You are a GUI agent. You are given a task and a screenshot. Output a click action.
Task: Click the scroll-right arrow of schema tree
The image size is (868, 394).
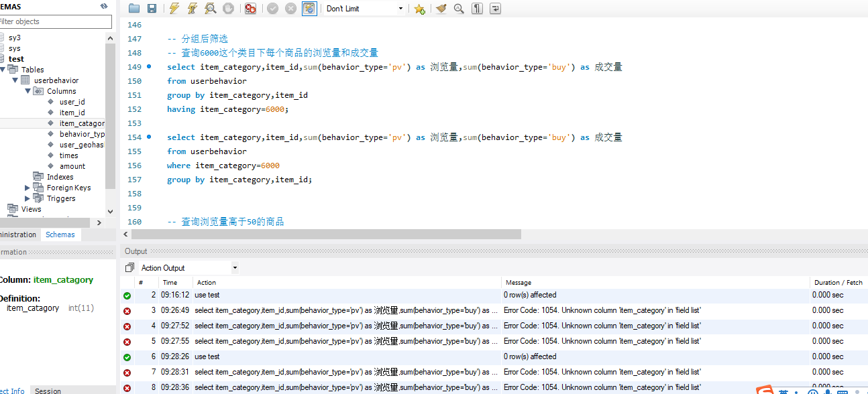point(99,222)
